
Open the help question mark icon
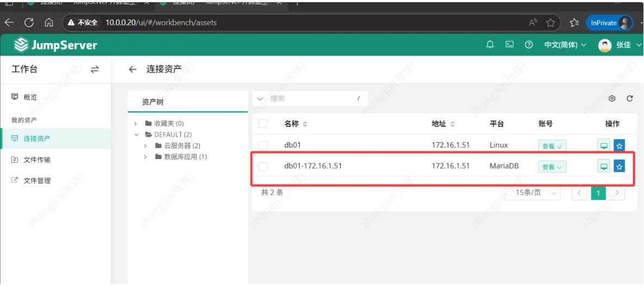[x=529, y=45]
